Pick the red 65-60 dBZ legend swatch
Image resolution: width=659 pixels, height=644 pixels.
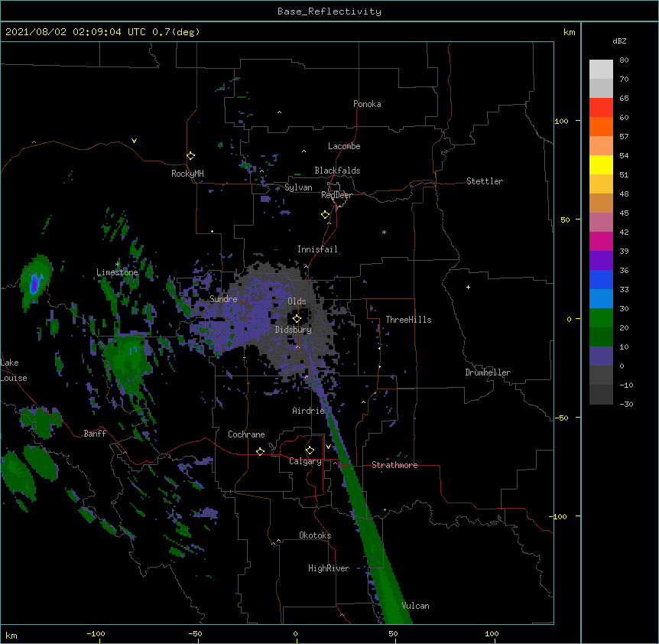click(x=601, y=108)
